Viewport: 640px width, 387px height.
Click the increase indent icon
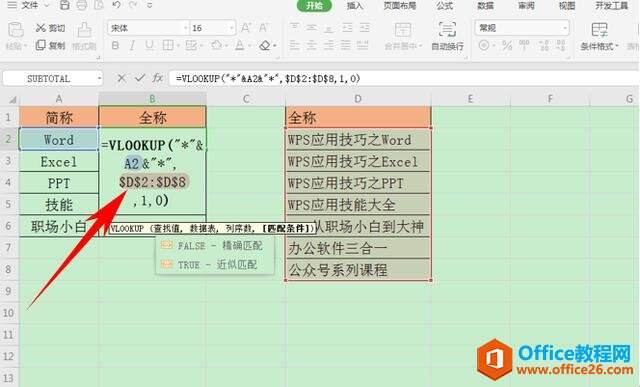(364, 28)
